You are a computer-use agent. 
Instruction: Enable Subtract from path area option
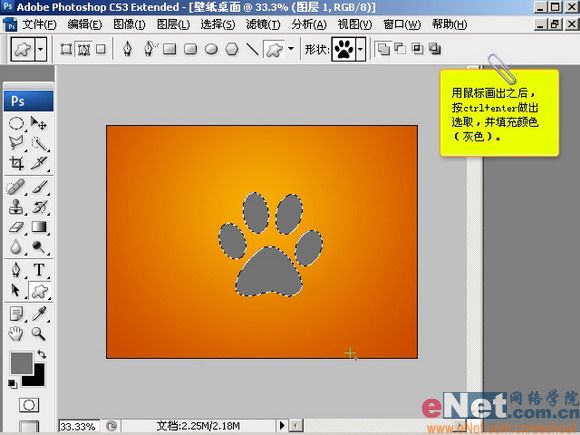(x=400, y=49)
